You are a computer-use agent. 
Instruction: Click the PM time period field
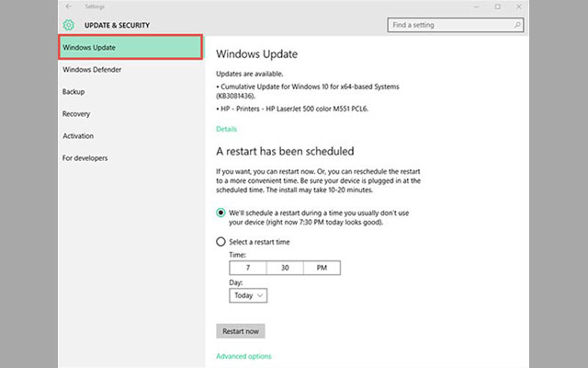click(x=321, y=268)
